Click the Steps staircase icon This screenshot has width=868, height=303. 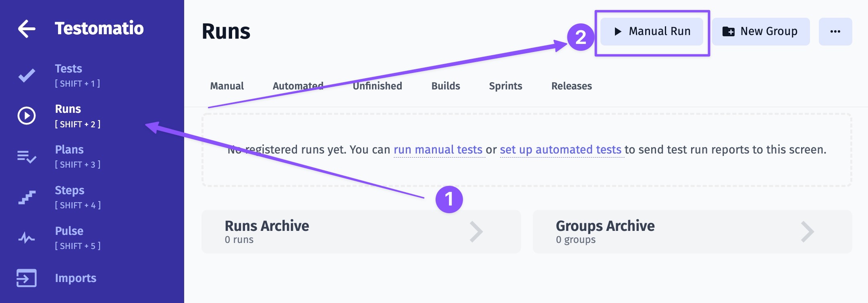[27, 197]
